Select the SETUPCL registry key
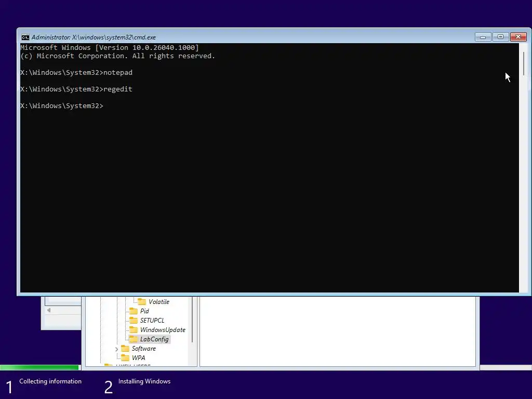Screen dimensions: 532x399 click(x=152, y=320)
